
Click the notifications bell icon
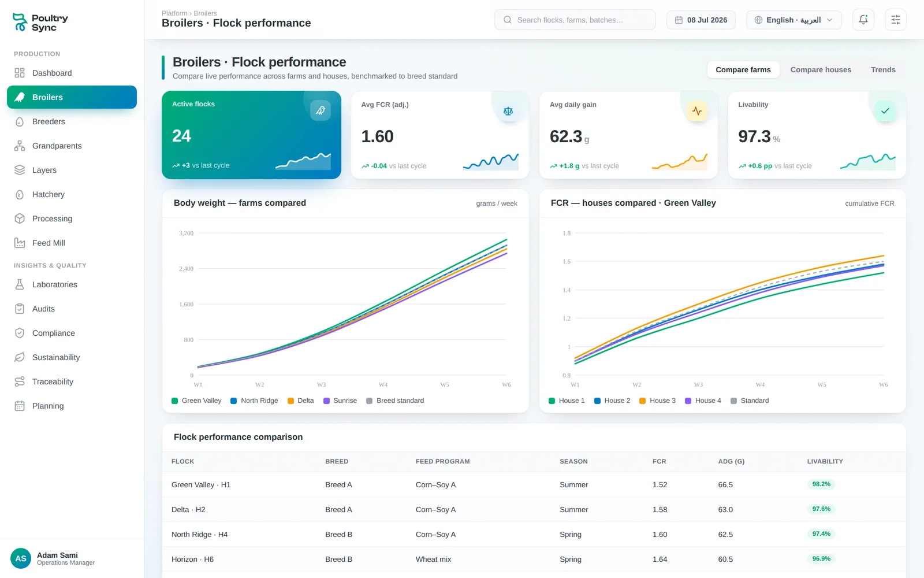point(863,20)
